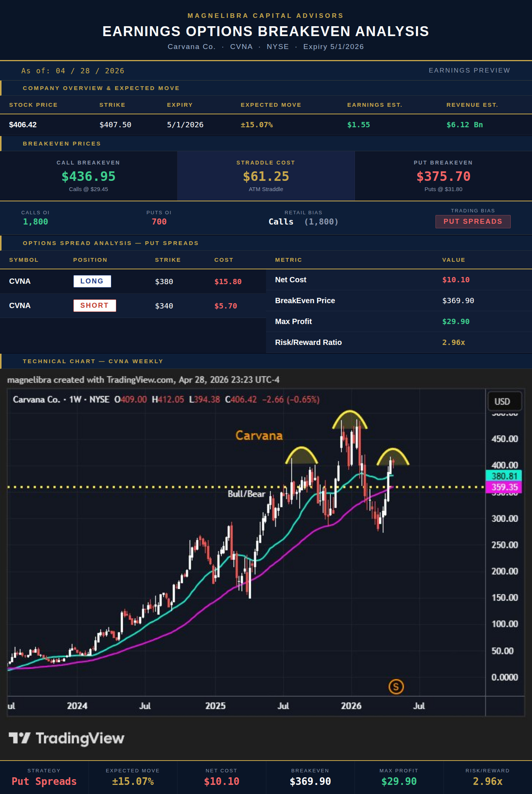Click the BreakEven Price metric label
This screenshot has height=794, width=532.
(x=305, y=301)
